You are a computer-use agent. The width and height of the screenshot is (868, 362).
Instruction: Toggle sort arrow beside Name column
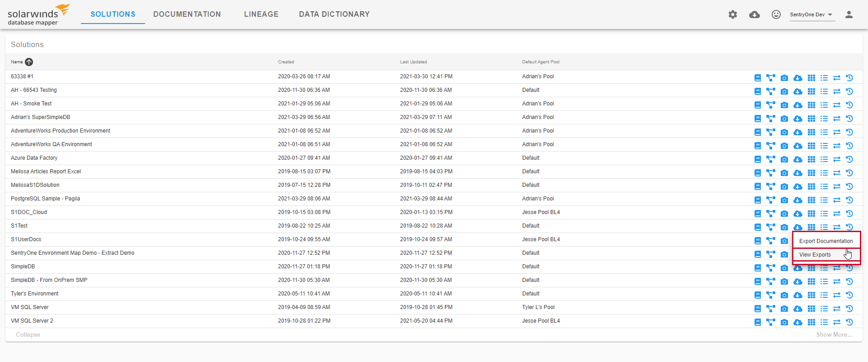pyautogui.click(x=29, y=62)
